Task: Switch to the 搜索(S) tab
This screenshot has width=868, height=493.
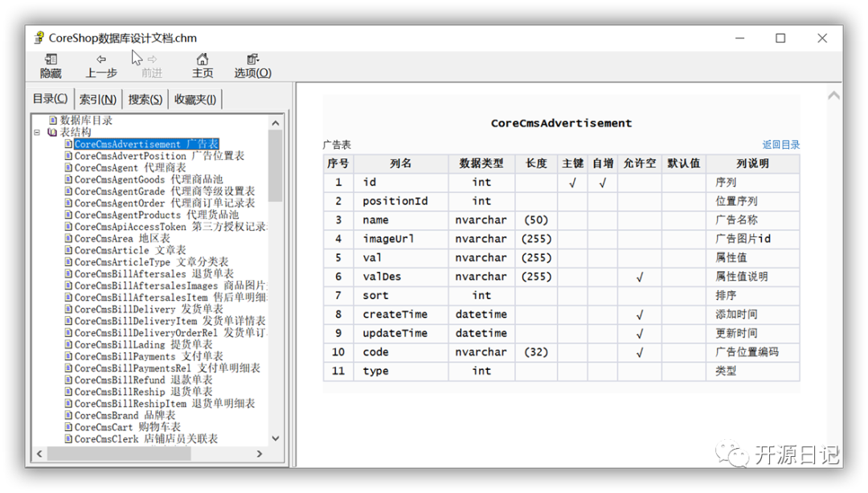Action: pyautogui.click(x=145, y=99)
